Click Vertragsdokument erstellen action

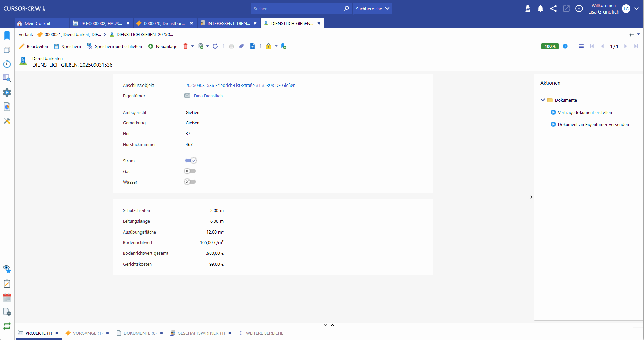[585, 113]
